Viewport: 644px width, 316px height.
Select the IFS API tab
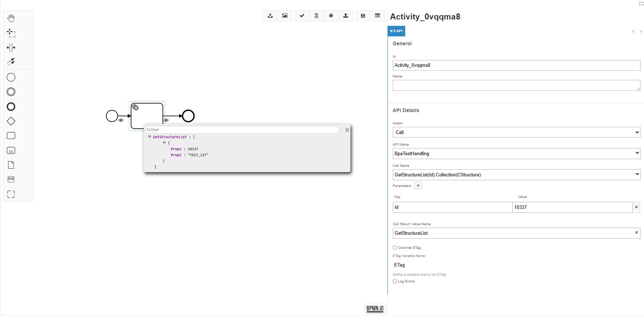coord(396,31)
